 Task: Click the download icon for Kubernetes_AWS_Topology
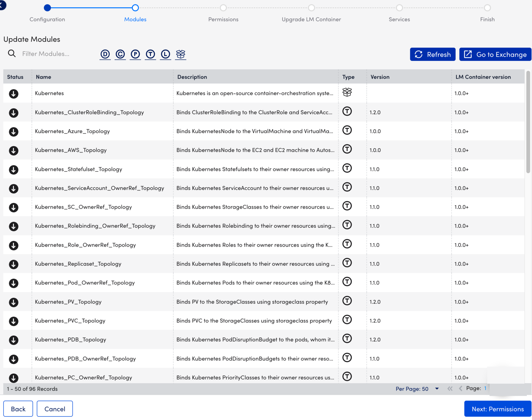[x=14, y=150]
